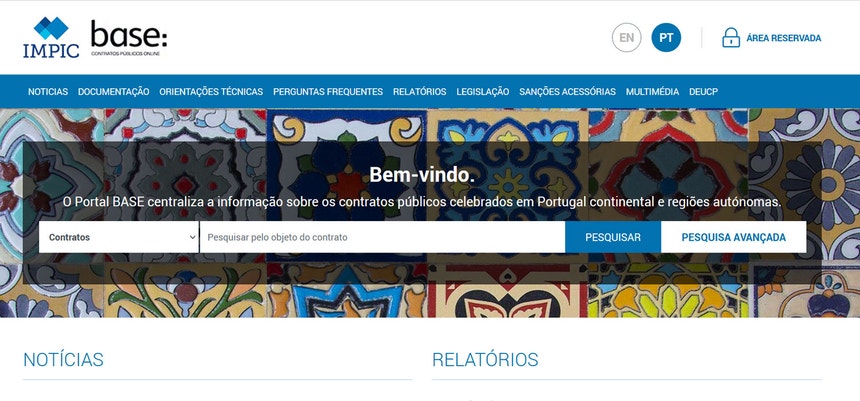Open Perguntas Frequentes page
This screenshot has height=401, width=860.
tap(328, 92)
